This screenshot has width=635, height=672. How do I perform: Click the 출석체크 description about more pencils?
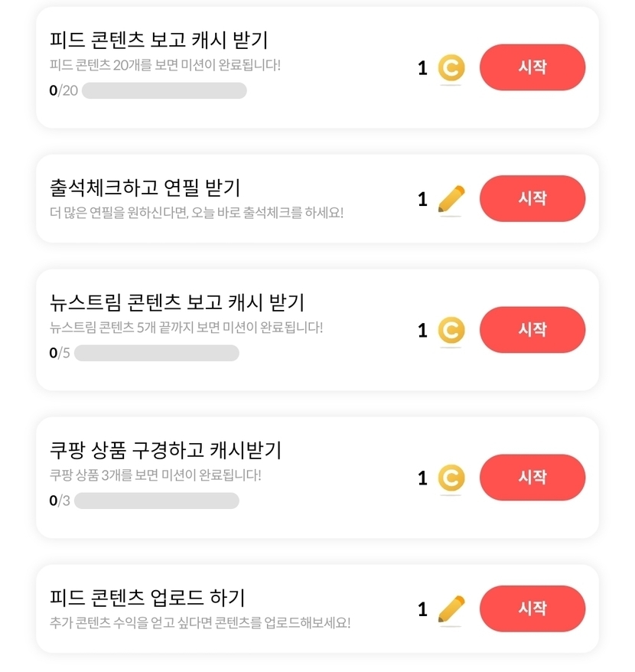click(x=197, y=212)
